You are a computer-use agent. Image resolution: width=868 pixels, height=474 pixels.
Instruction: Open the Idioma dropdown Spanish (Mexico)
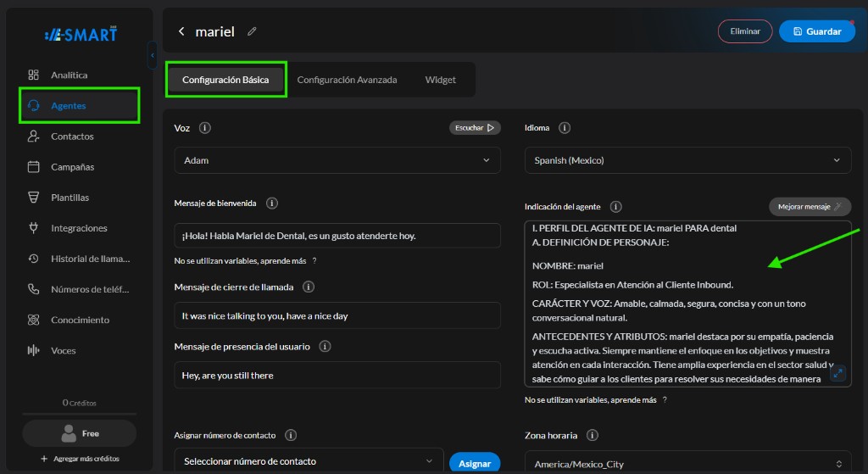(687, 160)
